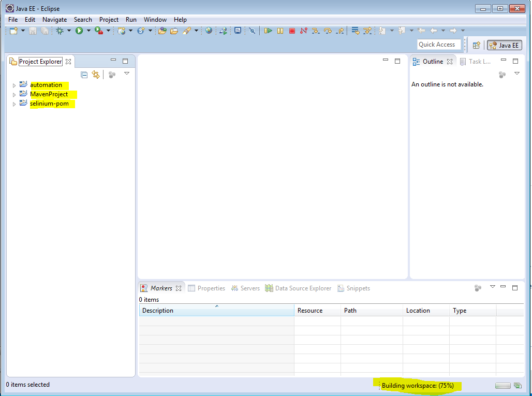Click the yellow Suspend icon
The height and width of the screenshot is (396, 532).
pos(280,31)
